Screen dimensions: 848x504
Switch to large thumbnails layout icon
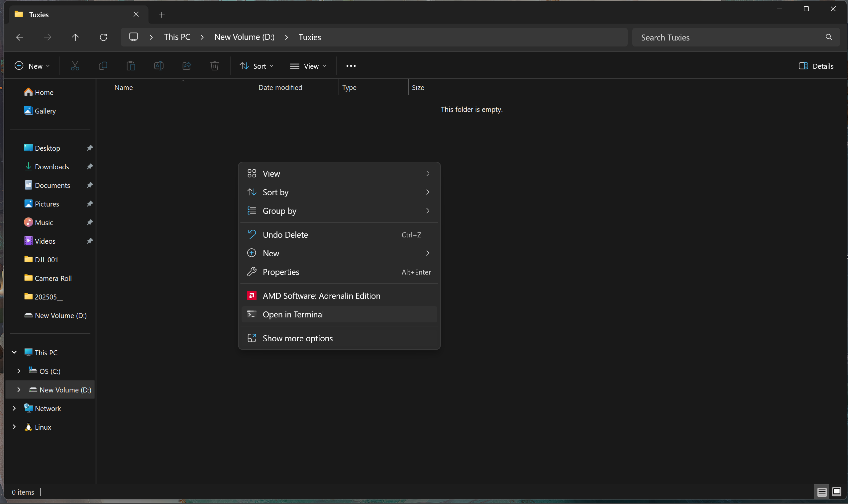pos(837,492)
